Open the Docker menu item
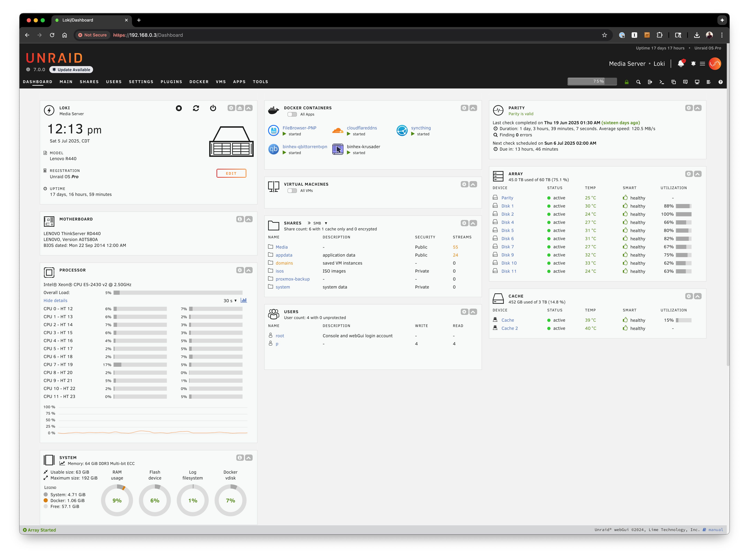This screenshot has height=560, width=749. point(199,82)
